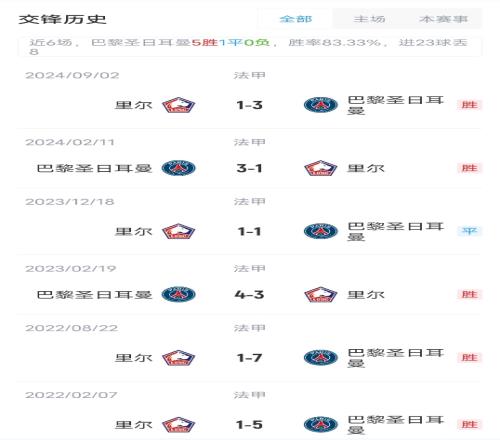Select 巴黎圣日耳曼 name in 2024/02/11 match
The image size is (500, 440).
(x=94, y=168)
